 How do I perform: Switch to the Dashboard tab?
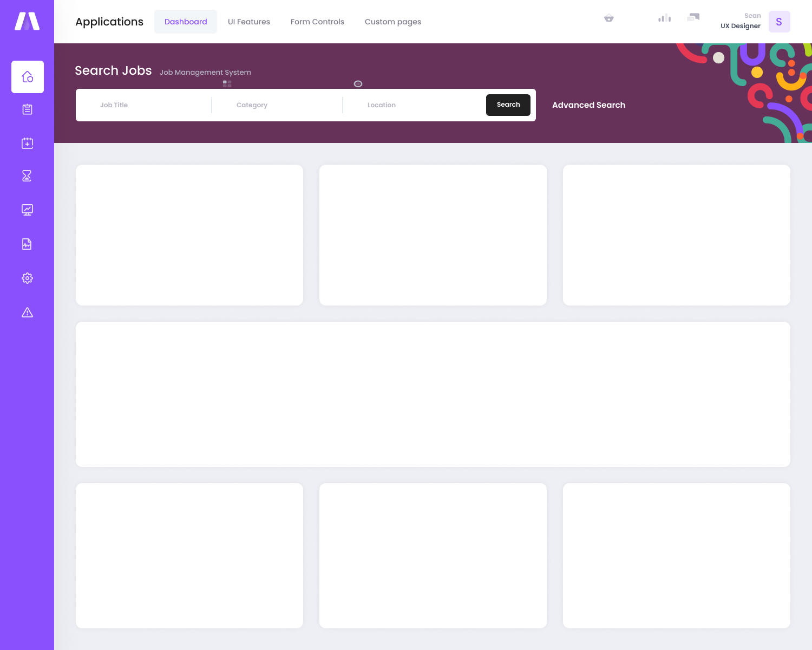click(186, 22)
